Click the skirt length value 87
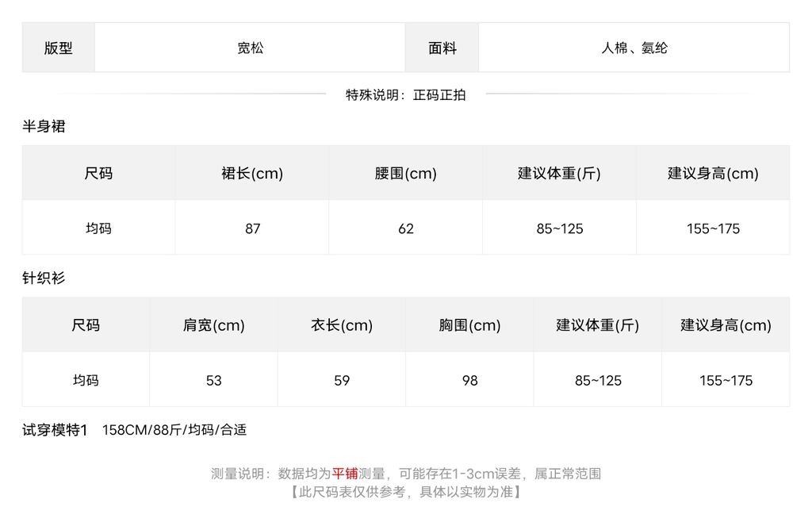This screenshot has width=812, height=522. pos(252,228)
